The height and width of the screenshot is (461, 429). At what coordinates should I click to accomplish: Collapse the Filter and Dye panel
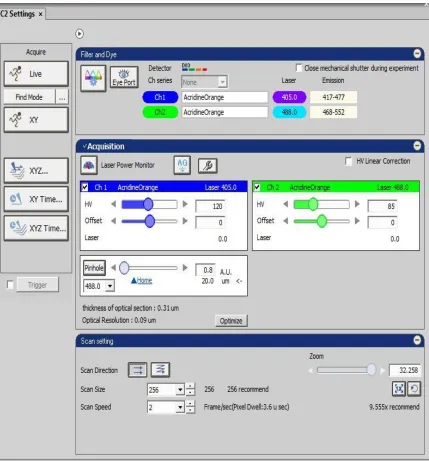417,54
